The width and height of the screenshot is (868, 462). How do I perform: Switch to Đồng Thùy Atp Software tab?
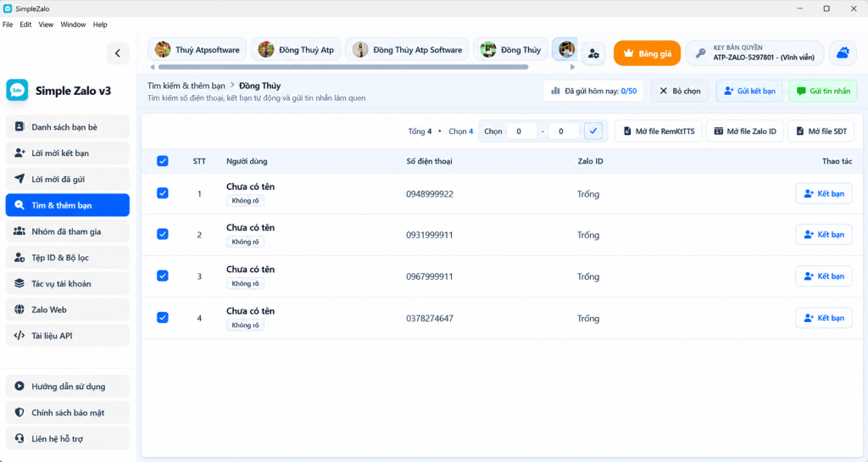407,50
